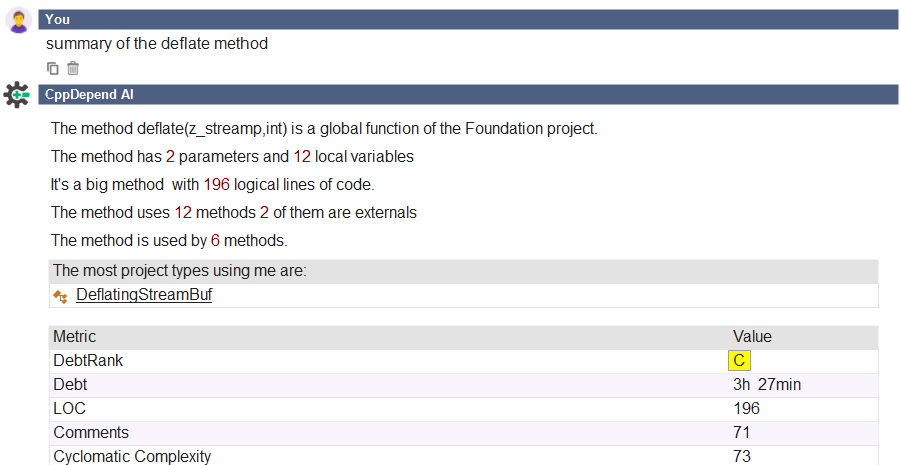Copy the user message with copy icon
Image resolution: width=901 pixels, height=465 pixels.
pos(52,68)
